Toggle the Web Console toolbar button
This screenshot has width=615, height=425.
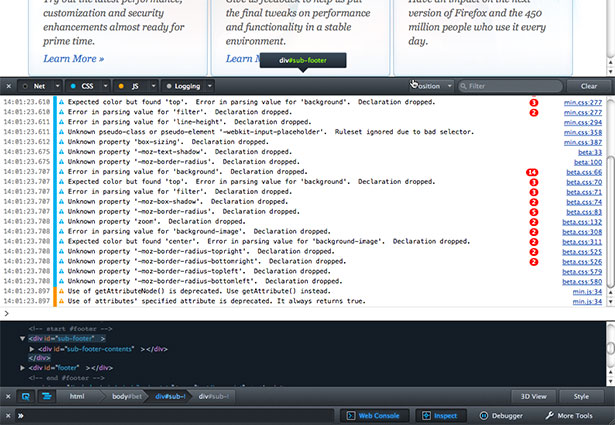[x=374, y=416]
